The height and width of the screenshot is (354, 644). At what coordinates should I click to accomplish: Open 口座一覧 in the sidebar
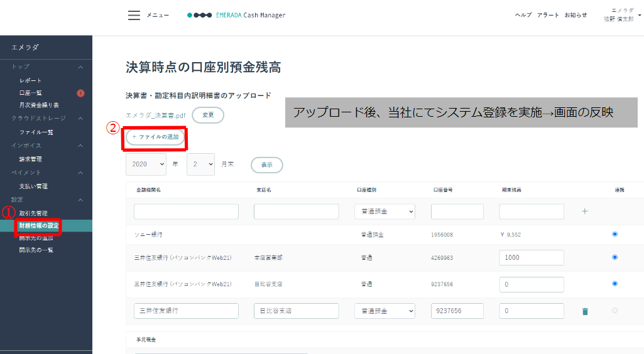click(x=30, y=93)
